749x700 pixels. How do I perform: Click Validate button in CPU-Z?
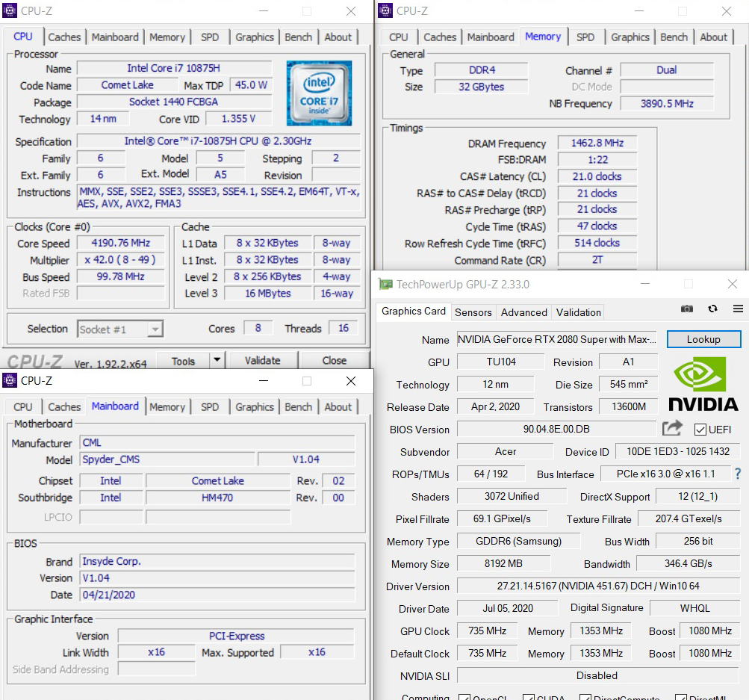pos(263,360)
